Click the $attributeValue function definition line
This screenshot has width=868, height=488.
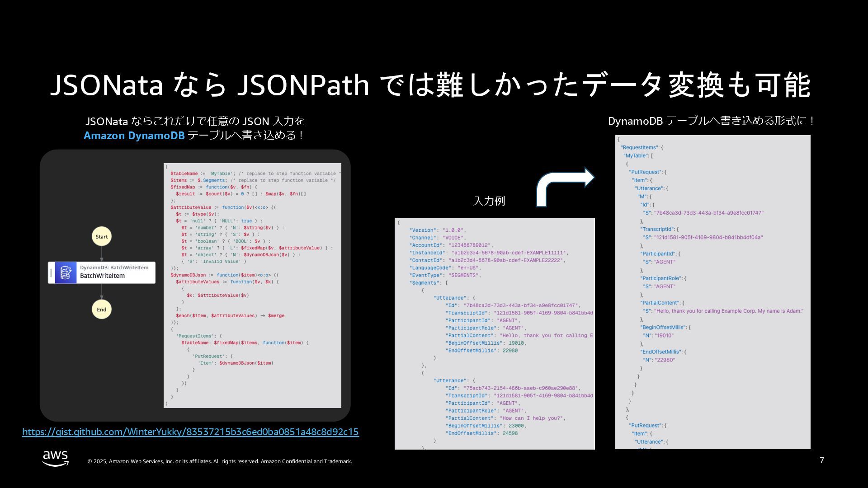tap(223, 207)
